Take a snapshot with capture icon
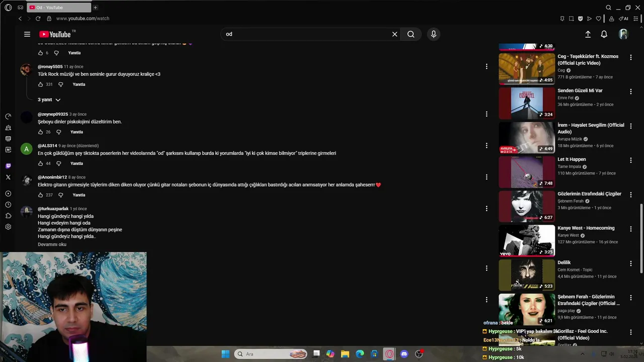Screen dimensions: 644x362 click(x=571, y=19)
